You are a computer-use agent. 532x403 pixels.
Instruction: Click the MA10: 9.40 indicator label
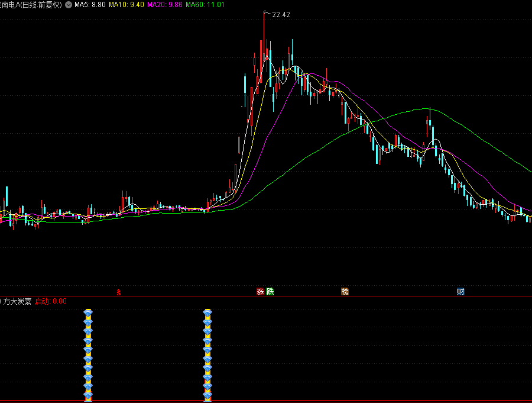(x=126, y=5)
